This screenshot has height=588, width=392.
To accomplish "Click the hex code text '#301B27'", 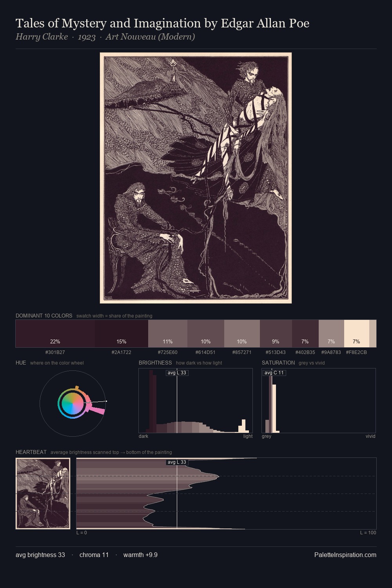I will point(55,352).
